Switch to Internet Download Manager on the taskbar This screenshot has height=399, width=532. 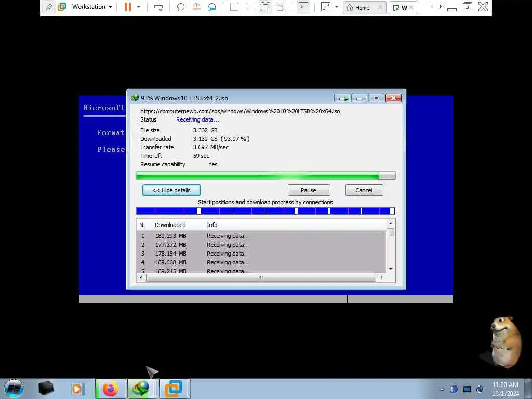click(140, 389)
